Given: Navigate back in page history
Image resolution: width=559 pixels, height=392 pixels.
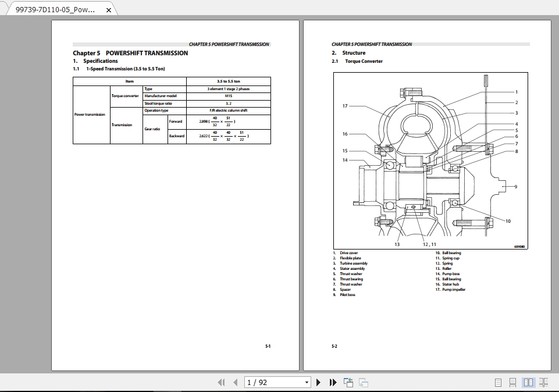Looking at the screenshot, I should [348, 382].
